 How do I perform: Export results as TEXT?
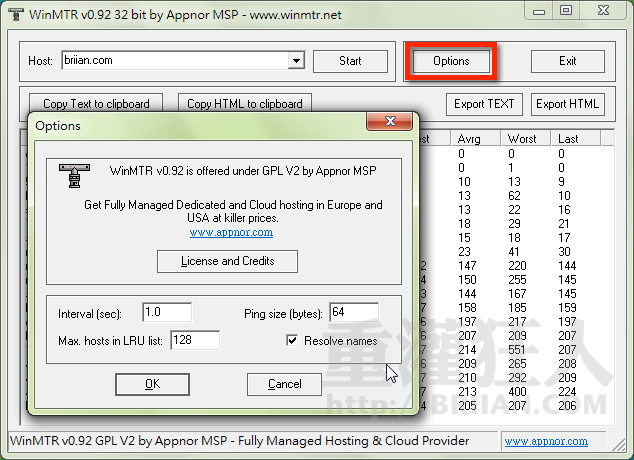tap(484, 104)
